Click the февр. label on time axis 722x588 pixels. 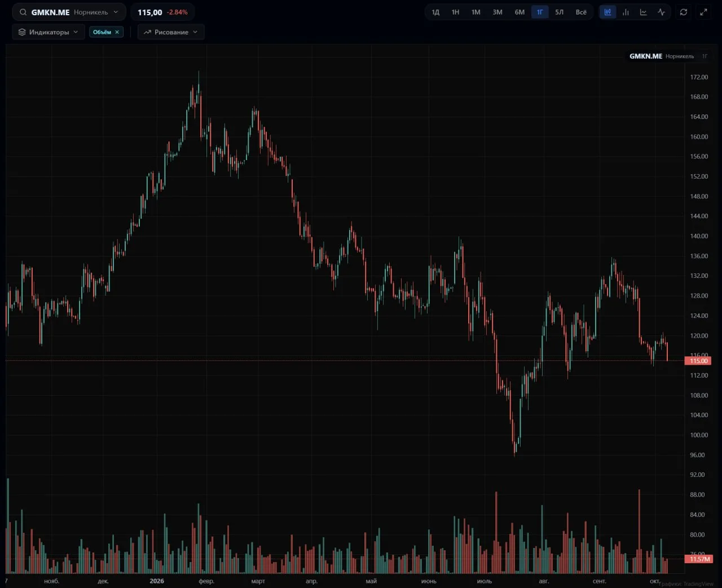[x=206, y=581]
